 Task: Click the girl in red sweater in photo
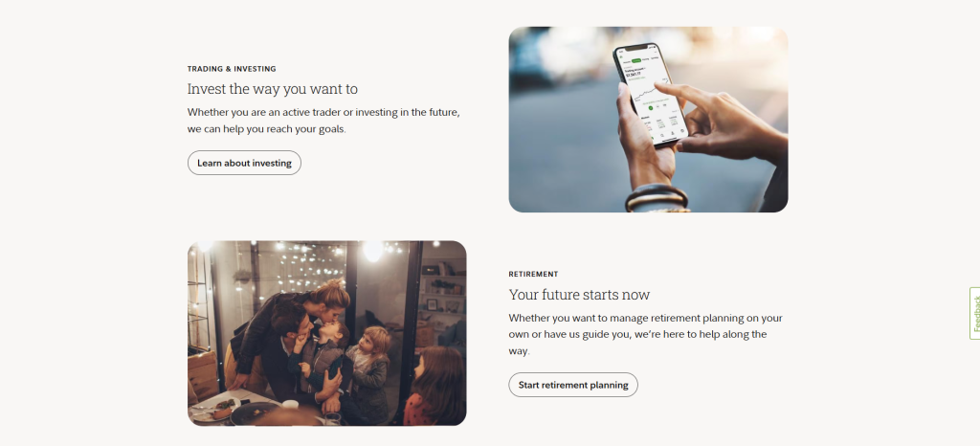pyautogui.click(x=435, y=386)
